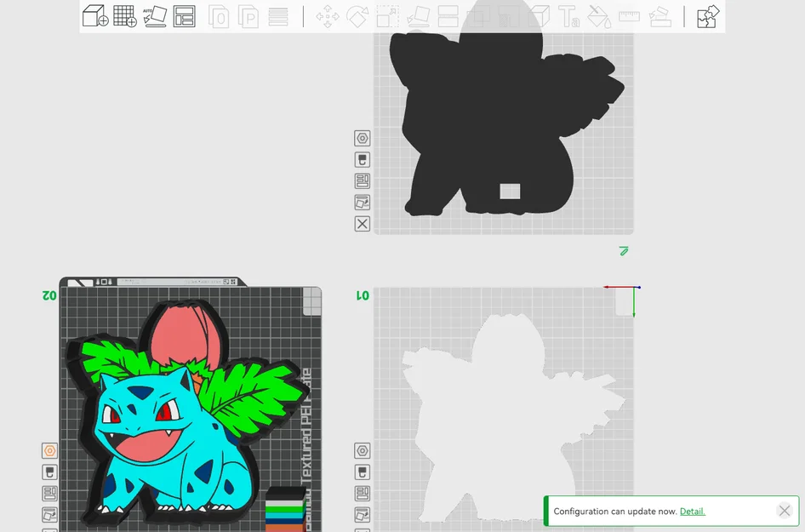Open the Color painting bucket tool
The width and height of the screenshot is (805, 532).
(599, 16)
